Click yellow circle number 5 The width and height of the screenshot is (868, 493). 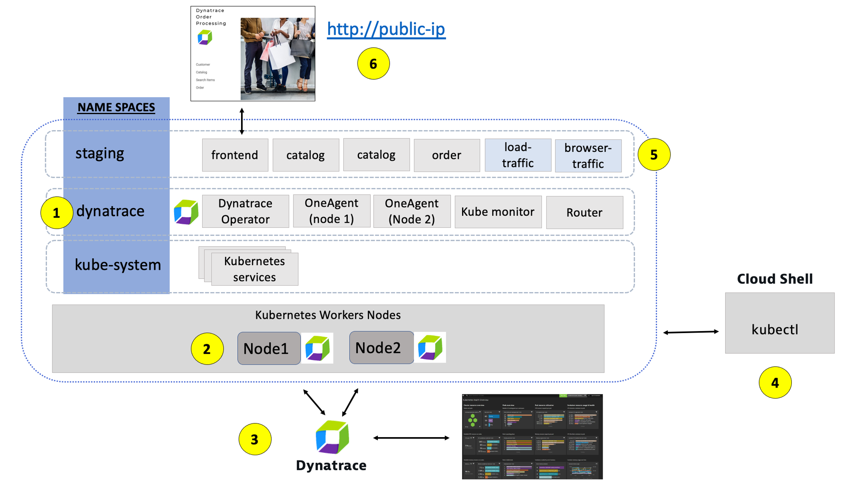point(654,155)
